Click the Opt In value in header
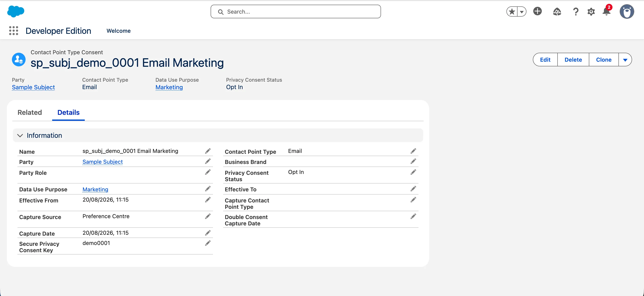 pos(234,87)
